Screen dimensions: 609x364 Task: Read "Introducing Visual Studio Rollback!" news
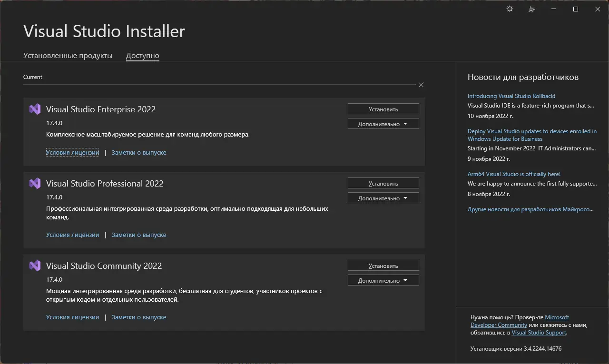511,96
